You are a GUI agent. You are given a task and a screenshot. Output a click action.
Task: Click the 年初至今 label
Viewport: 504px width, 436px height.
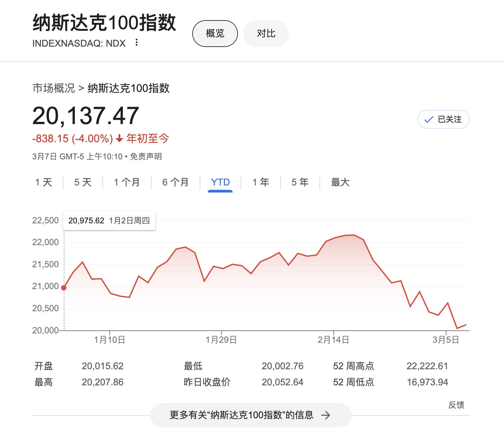148,138
